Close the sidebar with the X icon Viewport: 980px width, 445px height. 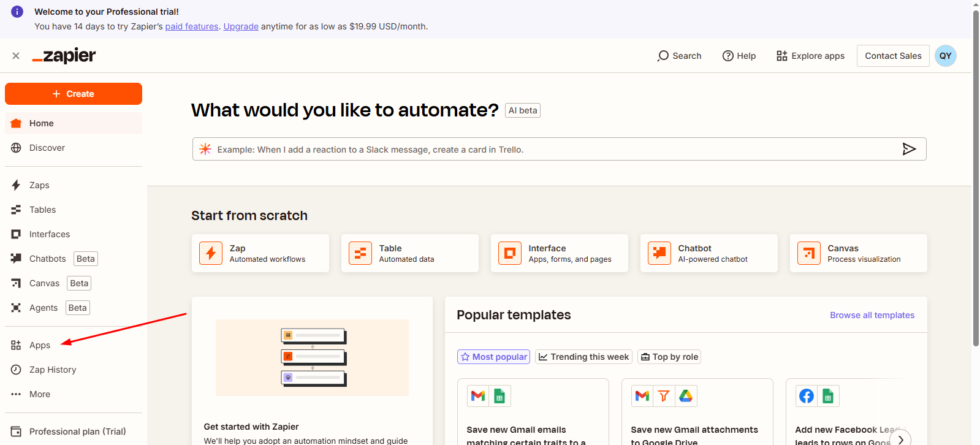point(16,56)
